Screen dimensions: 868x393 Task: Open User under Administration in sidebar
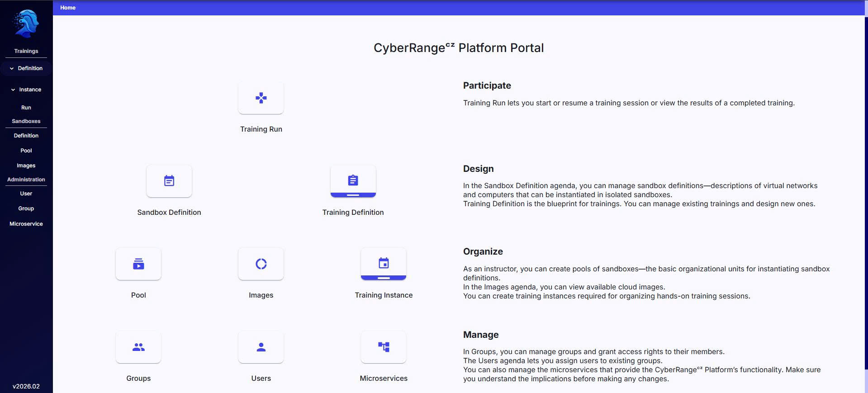(26, 194)
